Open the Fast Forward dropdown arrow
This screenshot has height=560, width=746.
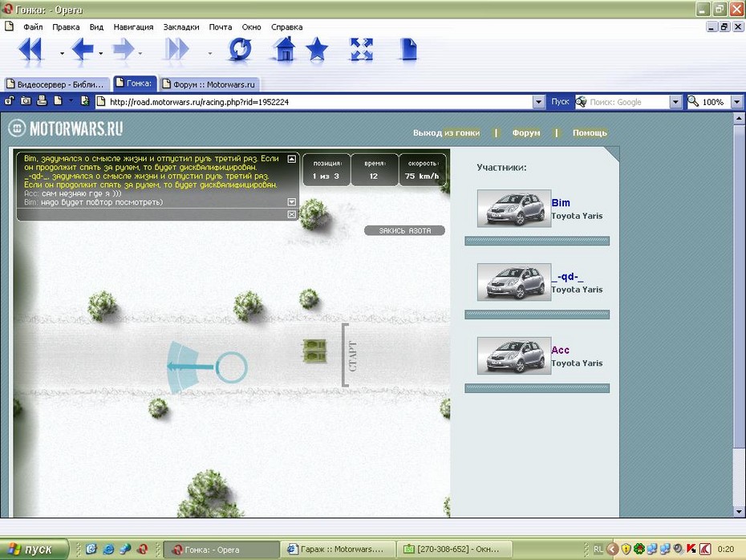pyautogui.click(x=210, y=53)
